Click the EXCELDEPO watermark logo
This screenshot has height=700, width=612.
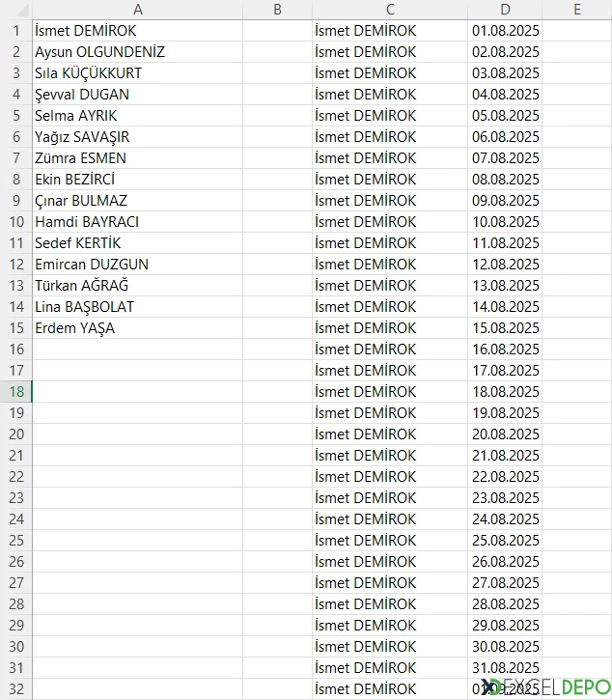545,686
